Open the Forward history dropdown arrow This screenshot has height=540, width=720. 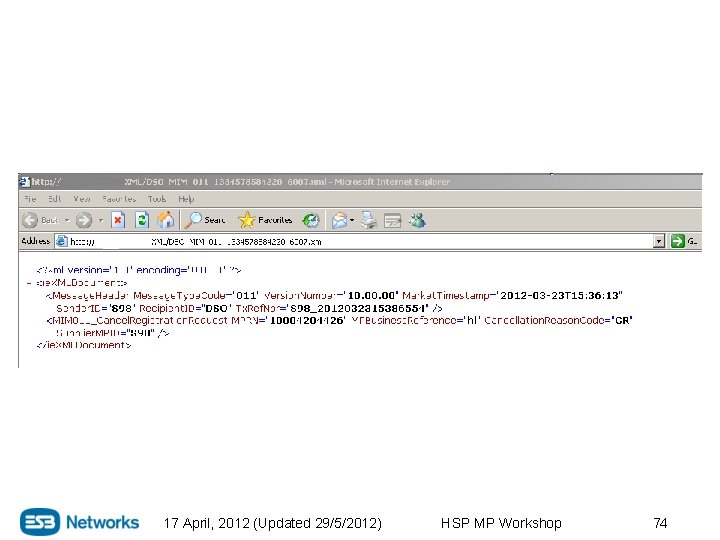click(x=101, y=220)
